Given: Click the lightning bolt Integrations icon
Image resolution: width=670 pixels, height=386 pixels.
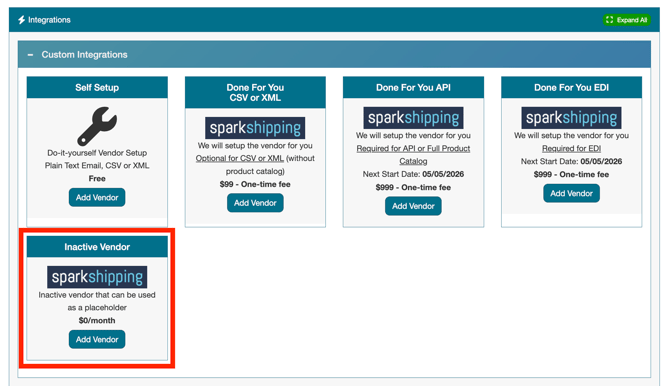Looking at the screenshot, I should pos(21,20).
